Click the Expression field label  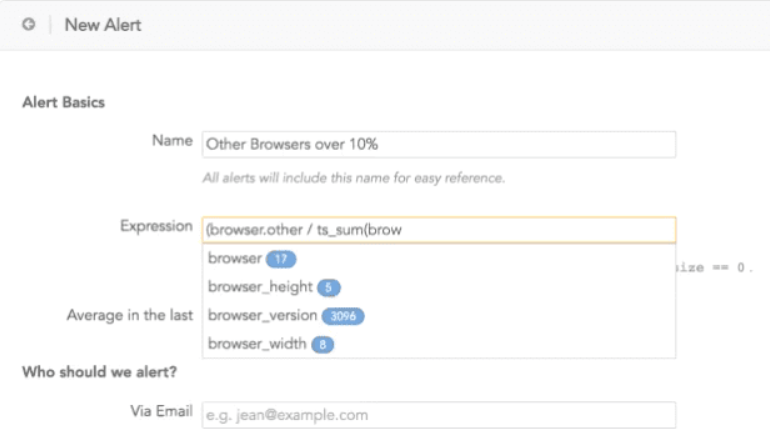[x=156, y=226]
